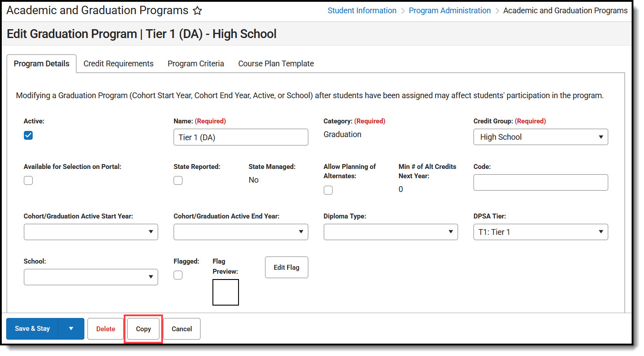The width and height of the screenshot is (644, 356).
Task: Check Allow Planning of Alternates
Action: 328,190
